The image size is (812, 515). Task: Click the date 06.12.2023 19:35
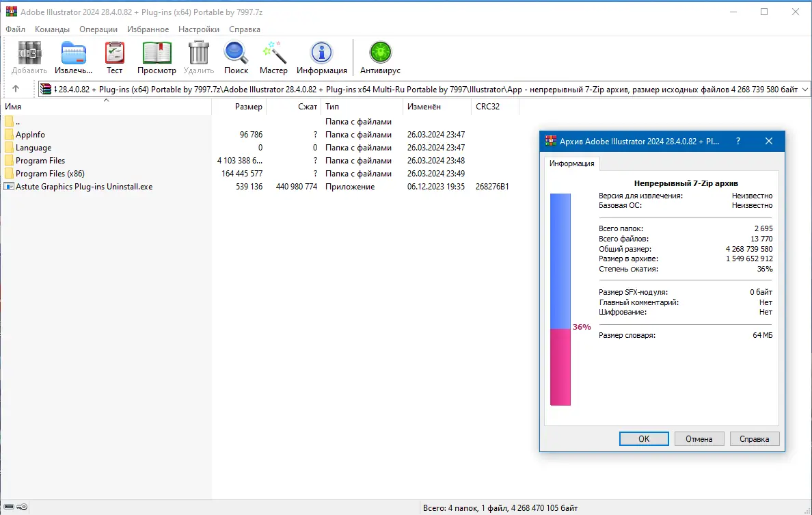pos(436,187)
